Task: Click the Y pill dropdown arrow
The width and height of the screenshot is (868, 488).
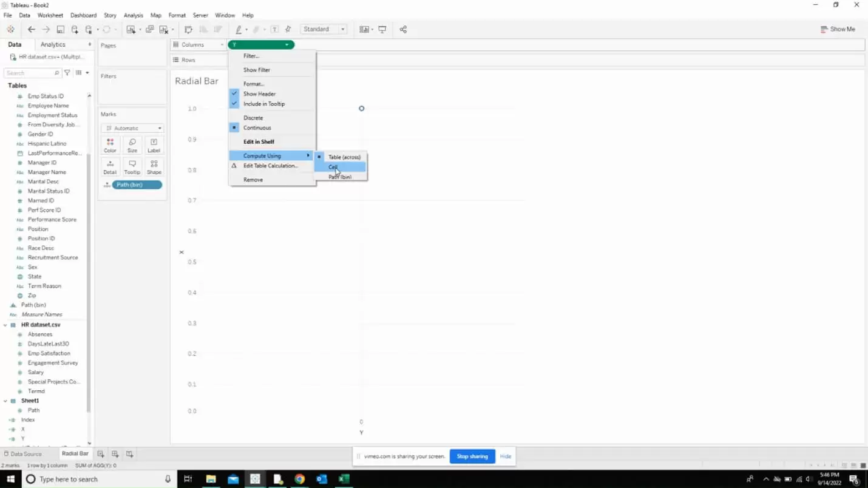Action: [287, 45]
